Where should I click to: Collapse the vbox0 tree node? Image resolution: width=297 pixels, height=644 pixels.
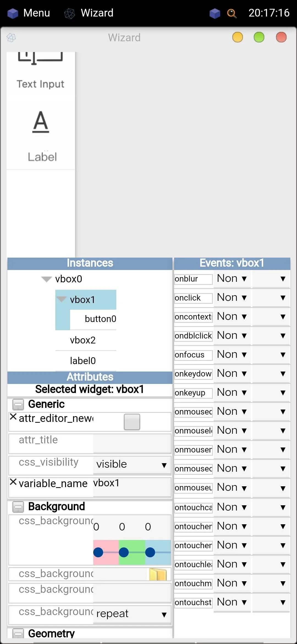pos(46,279)
